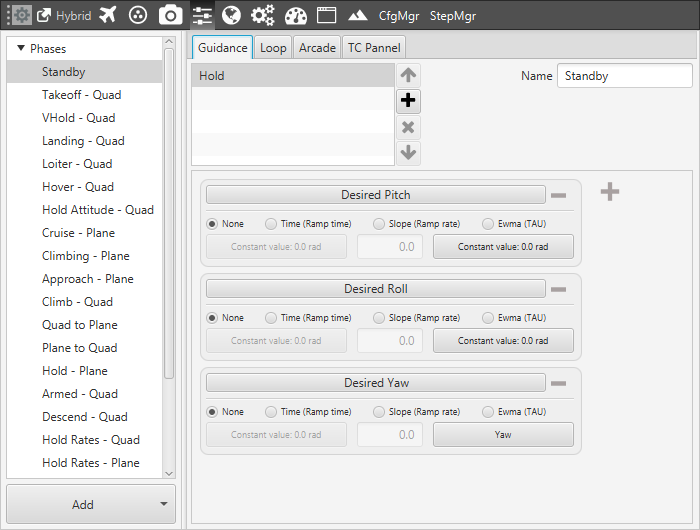Click the Name field containing Standby
This screenshot has height=530, width=700.
[625, 75]
